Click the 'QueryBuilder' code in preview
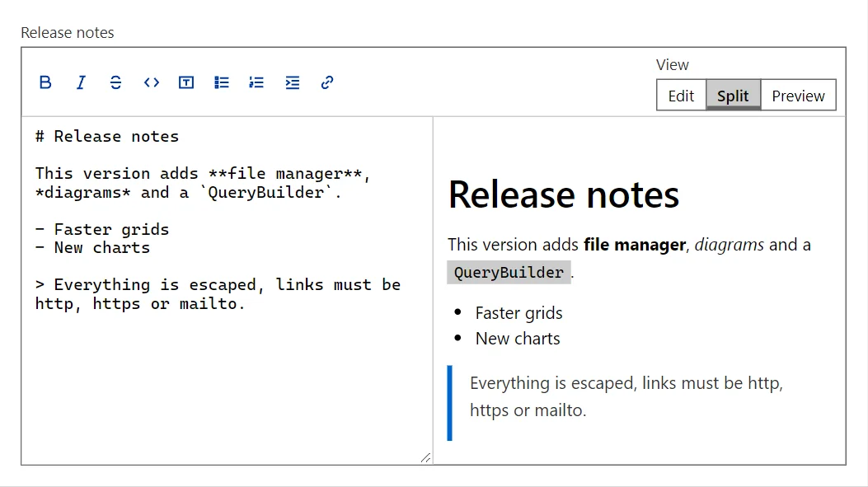Viewport: 868px width, 487px height. (509, 272)
